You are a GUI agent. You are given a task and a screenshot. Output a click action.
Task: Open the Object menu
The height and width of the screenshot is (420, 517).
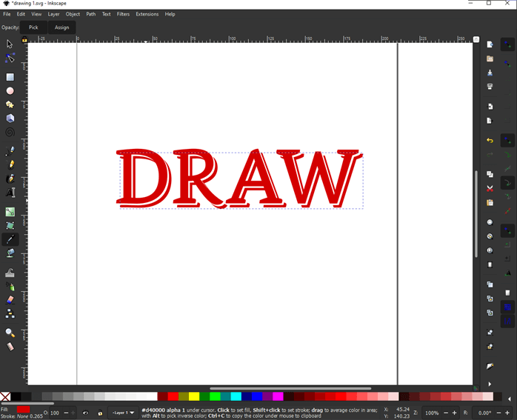[x=73, y=14]
